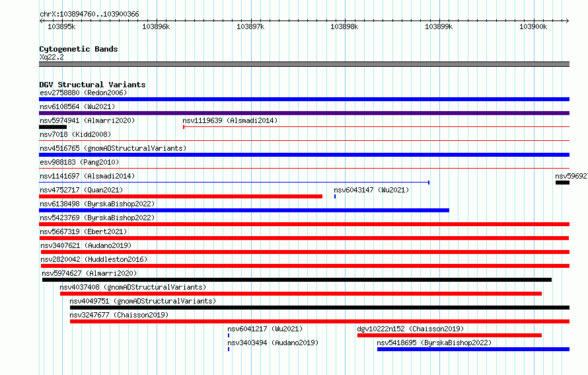Select the red nsv4752717 variant bar

click(181, 196)
